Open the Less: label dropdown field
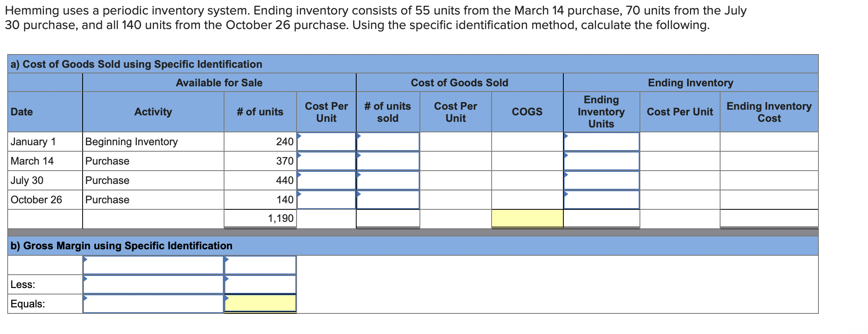This screenshot has width=868, height=334. 153,284
